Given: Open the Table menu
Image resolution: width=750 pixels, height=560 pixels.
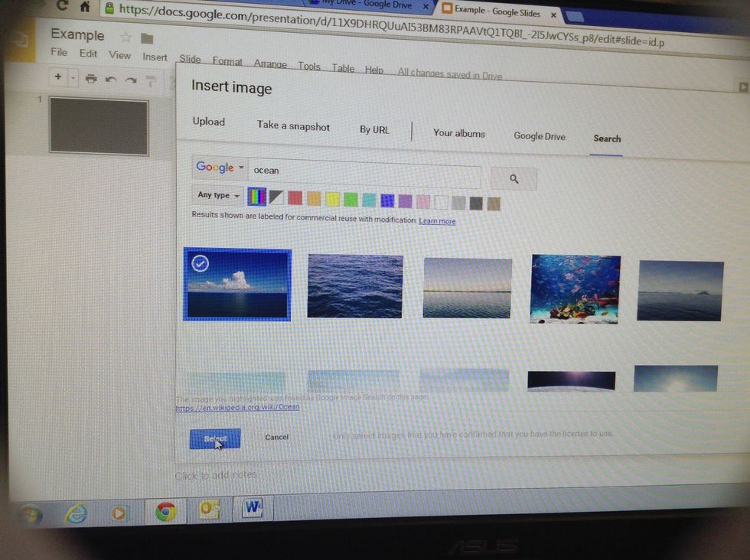Looking at the screenshot, I should pyautogui.click(x=343, y=68).
